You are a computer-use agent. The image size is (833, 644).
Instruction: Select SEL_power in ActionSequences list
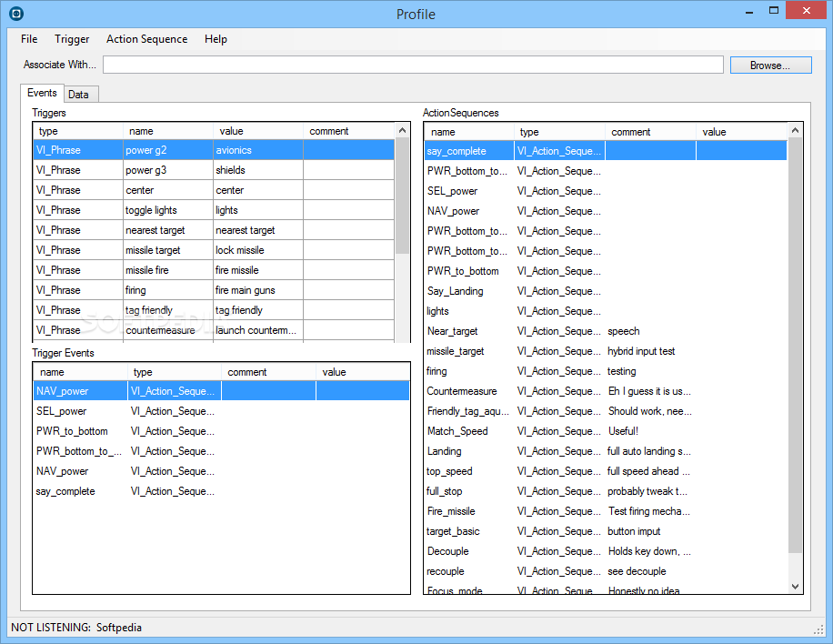(x=606, y=191)
